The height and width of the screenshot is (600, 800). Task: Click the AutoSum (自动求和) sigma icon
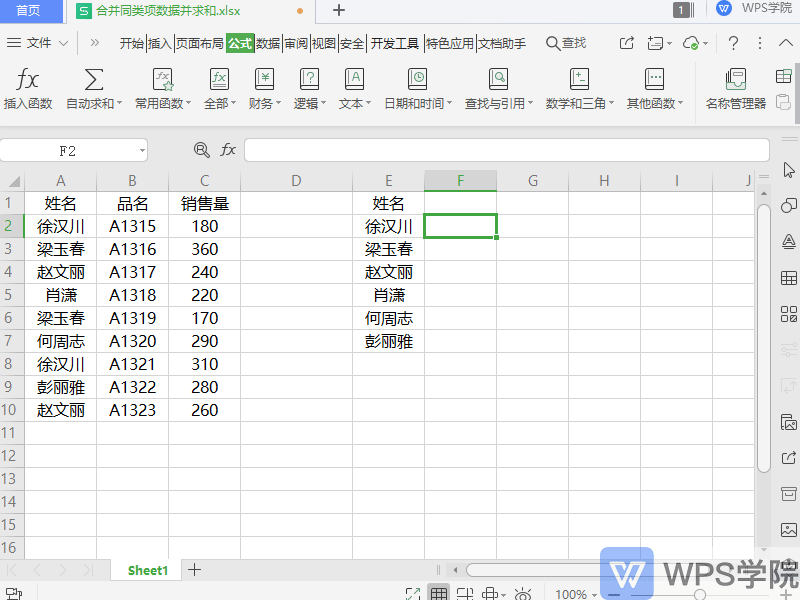[x=94, y=80]
